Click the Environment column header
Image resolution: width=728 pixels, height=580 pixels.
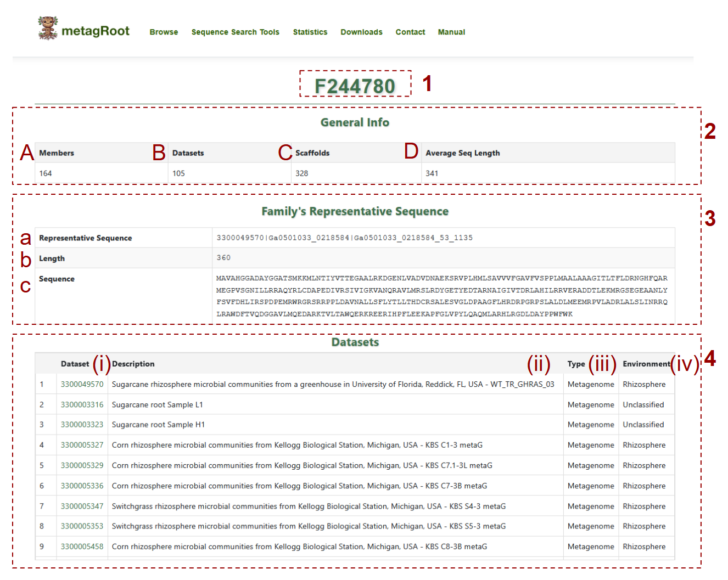[x=646, y=364]
